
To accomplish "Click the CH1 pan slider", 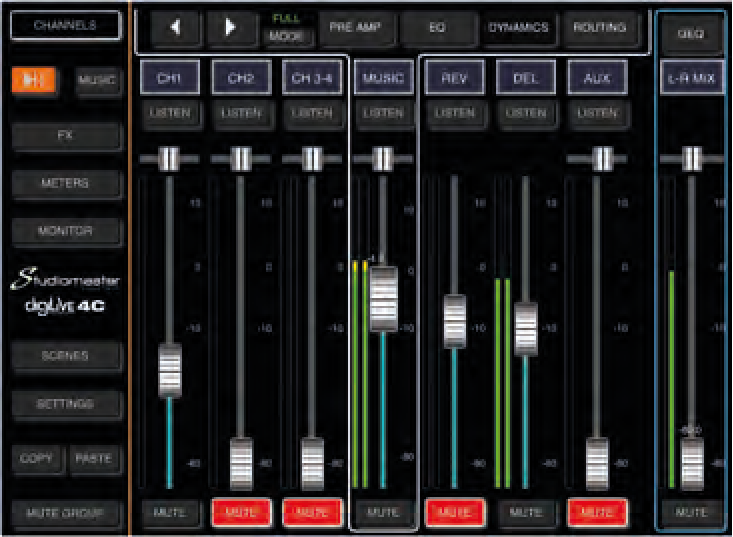I will click(169, 159).
